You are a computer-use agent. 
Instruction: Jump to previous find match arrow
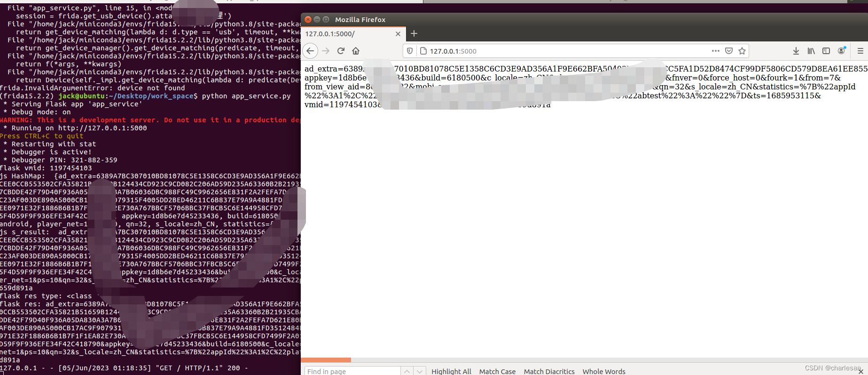tap(407, 371)
